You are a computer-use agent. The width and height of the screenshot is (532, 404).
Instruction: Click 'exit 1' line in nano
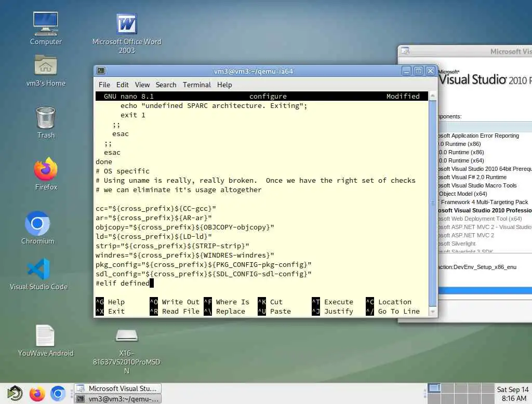coord(132,115)
